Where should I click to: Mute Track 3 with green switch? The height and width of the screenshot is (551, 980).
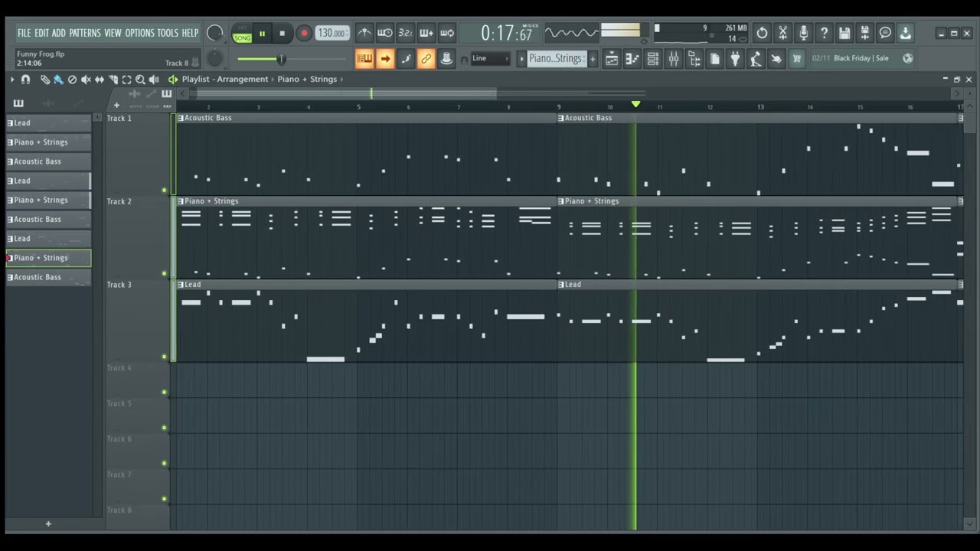(x=164, y=357)
